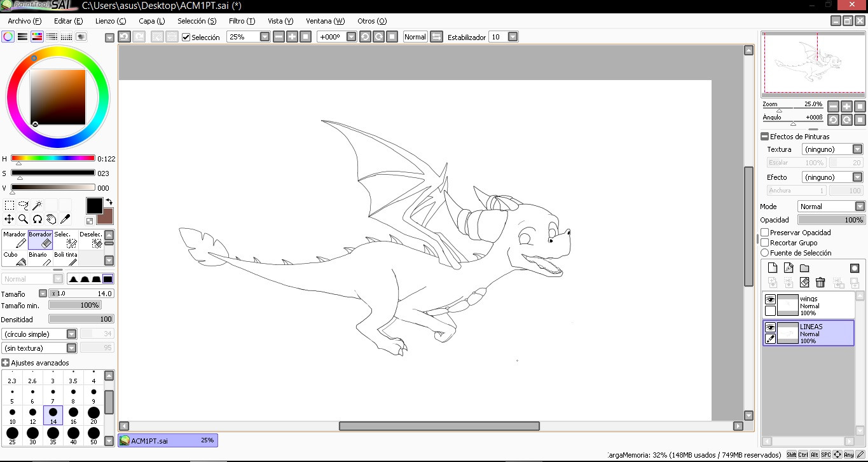Expand Ajustes avanzados section

tap(6, 363)
